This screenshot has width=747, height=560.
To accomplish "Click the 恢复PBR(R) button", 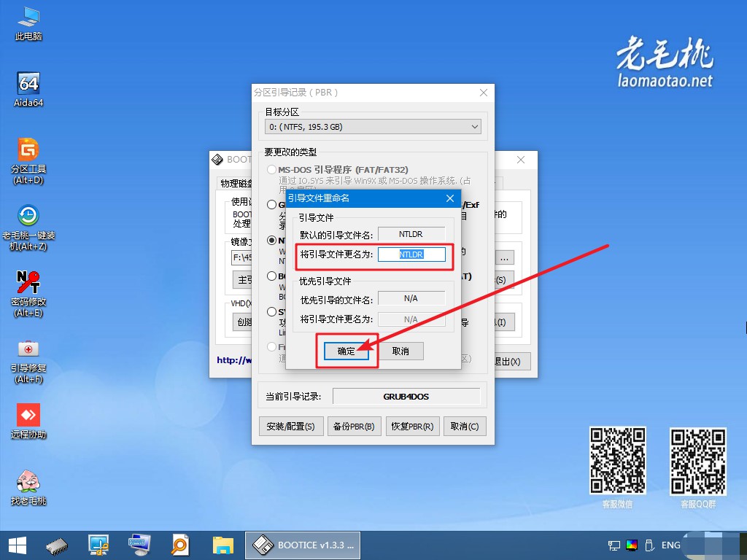I will [412, 426].
